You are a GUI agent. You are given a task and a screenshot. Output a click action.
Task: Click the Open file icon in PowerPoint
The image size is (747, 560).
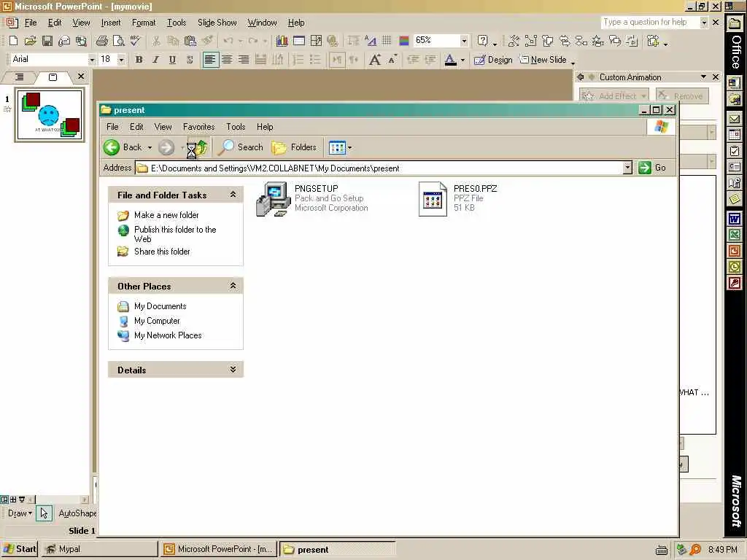[30, 41]
